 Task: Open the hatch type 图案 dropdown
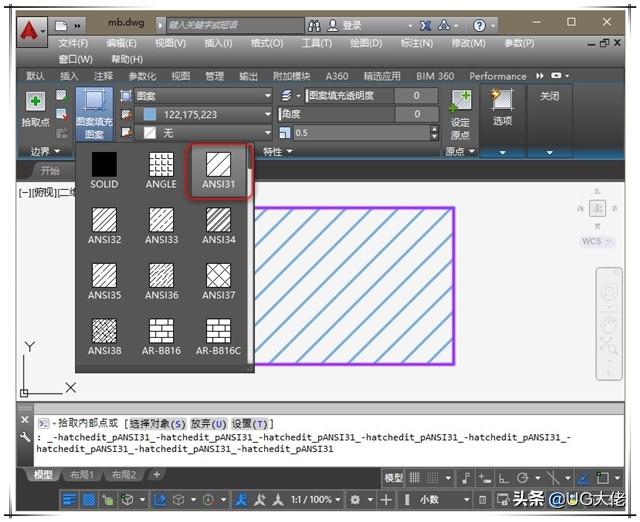point(203,96)
